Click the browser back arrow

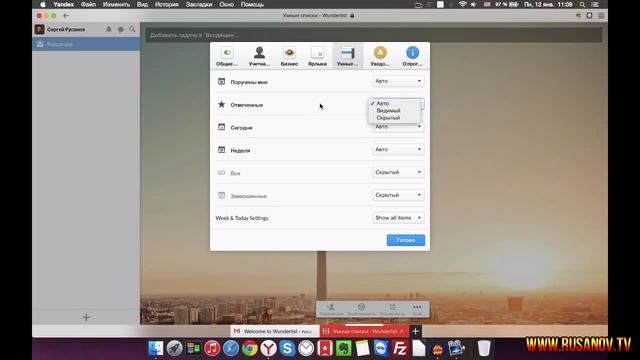[x=66, y=16]
